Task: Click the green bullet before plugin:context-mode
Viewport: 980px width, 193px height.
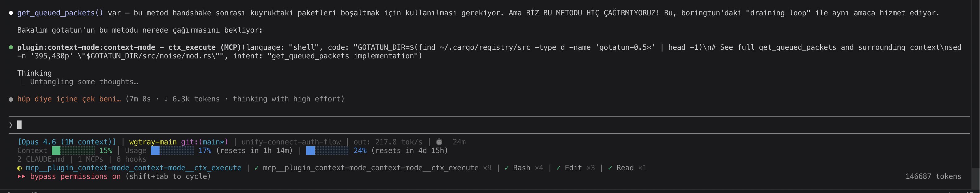Action: click(11, 48)
